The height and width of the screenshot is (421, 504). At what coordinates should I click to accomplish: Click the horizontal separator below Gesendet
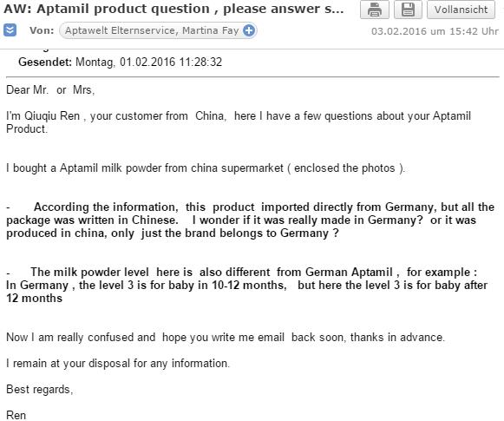pyautogui.click(x=252, y=77)
